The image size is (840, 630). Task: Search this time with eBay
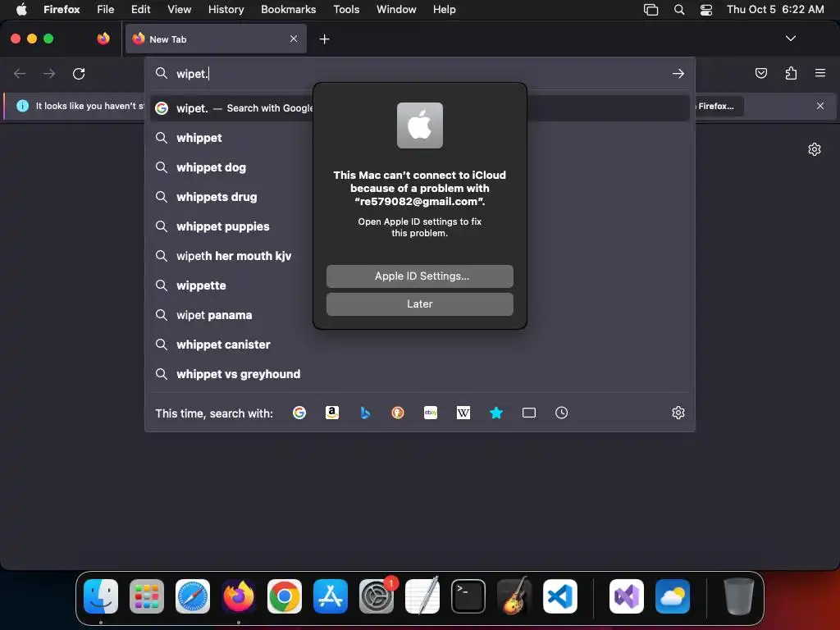click(431, 413)
